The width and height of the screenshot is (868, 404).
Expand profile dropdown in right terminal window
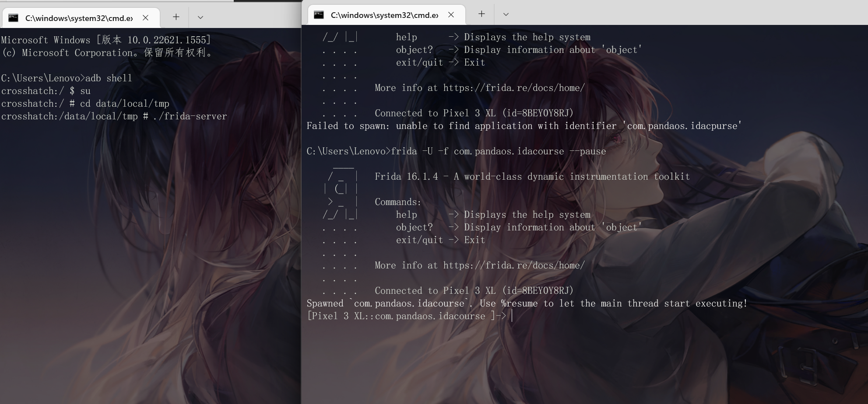506,14
